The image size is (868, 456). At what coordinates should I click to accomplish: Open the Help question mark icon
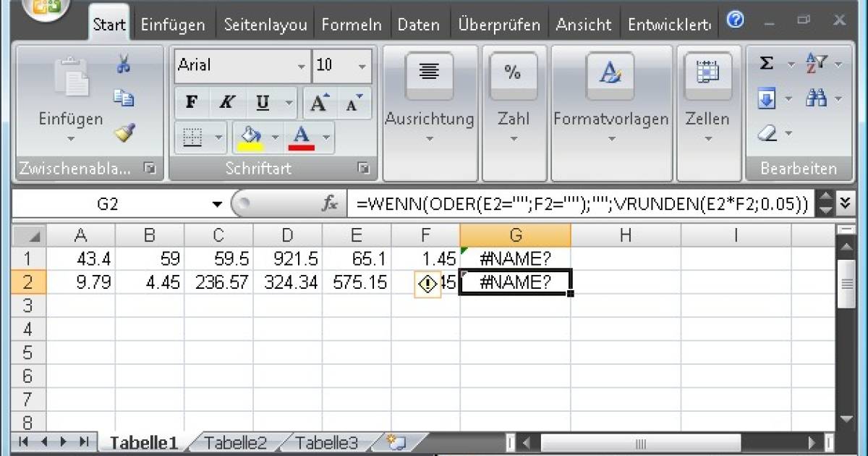click(x=736, y=20)
